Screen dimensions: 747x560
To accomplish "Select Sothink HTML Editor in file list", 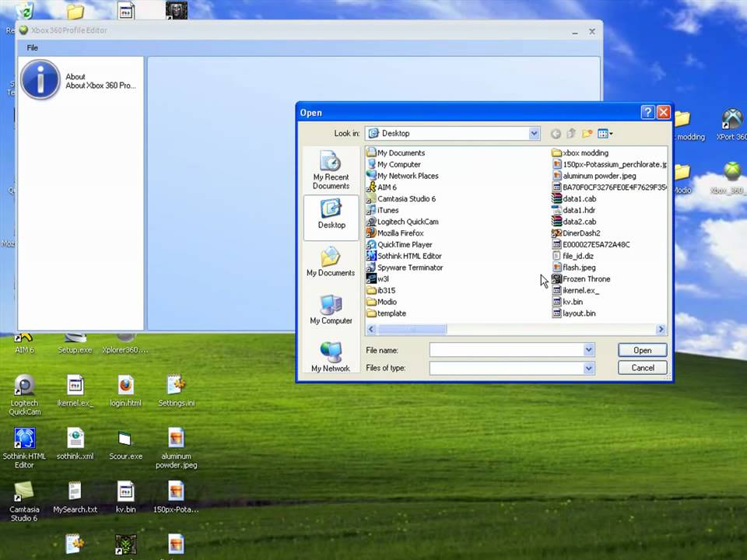I will click(404, 256).
